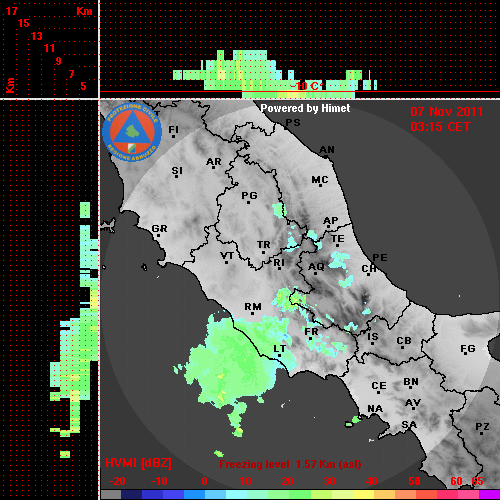500x500 pixels.
Task: Click the TR city label
Action: pyautogui.click(x=264, y=245)
